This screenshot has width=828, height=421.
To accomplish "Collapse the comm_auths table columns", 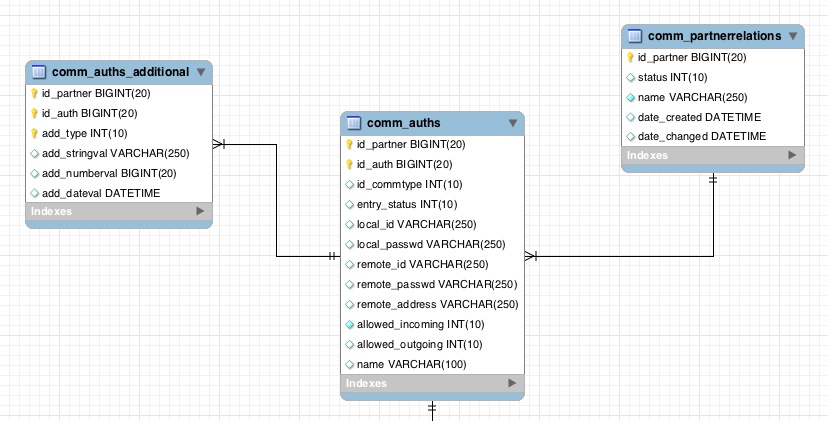I will click(513, 123).
